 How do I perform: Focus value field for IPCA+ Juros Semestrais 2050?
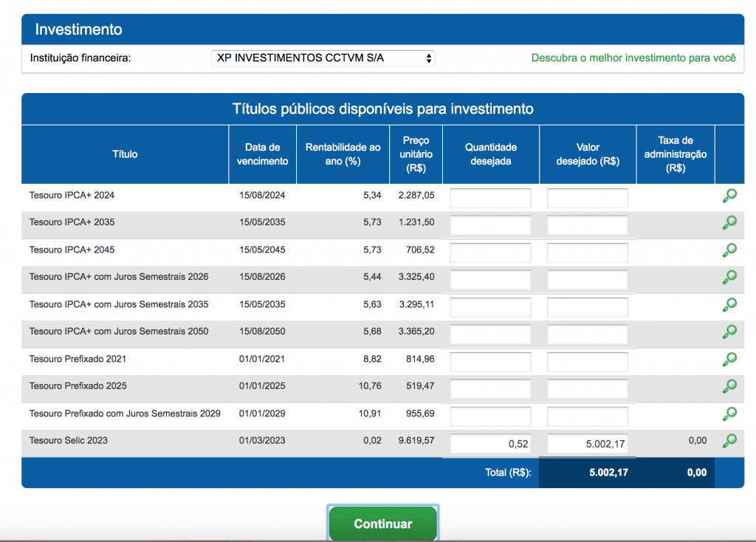point(587,335)
